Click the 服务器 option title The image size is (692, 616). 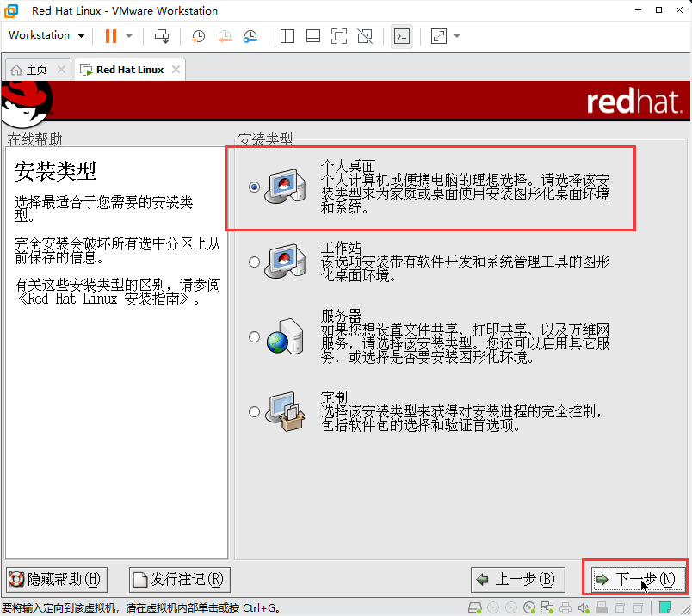(x=341, y=316)
